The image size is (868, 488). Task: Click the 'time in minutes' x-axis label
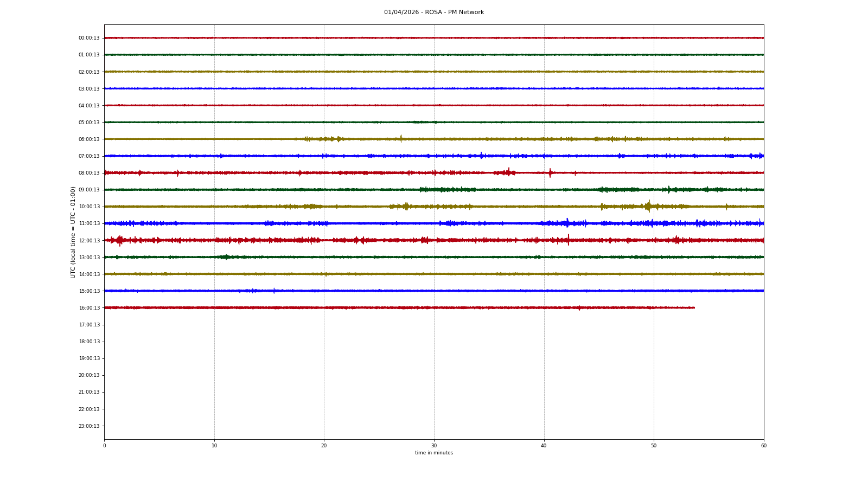pos(433,453)
